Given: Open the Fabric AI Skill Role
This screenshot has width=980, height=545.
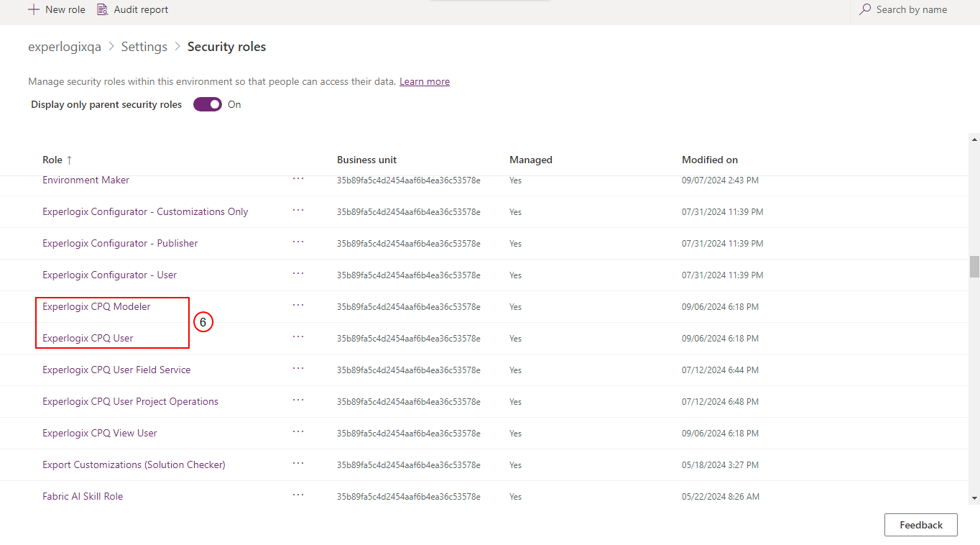Looking at the screenshot, I should click(x=83, y=496).
